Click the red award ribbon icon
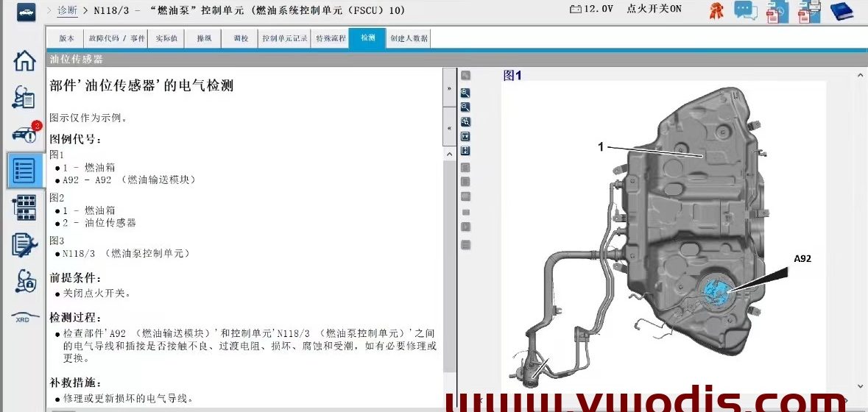This screenshot has width=868, height=412. (x=716, y=11)
